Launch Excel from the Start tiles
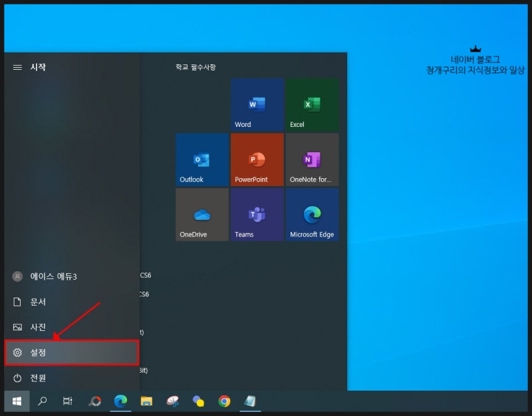 (312, 105)
